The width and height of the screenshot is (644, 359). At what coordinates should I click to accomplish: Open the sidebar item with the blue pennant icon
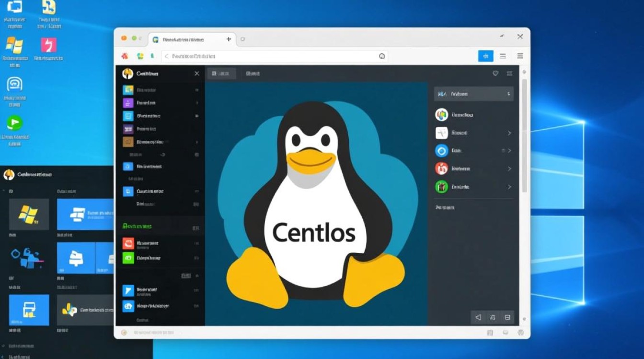pos(128,290)
